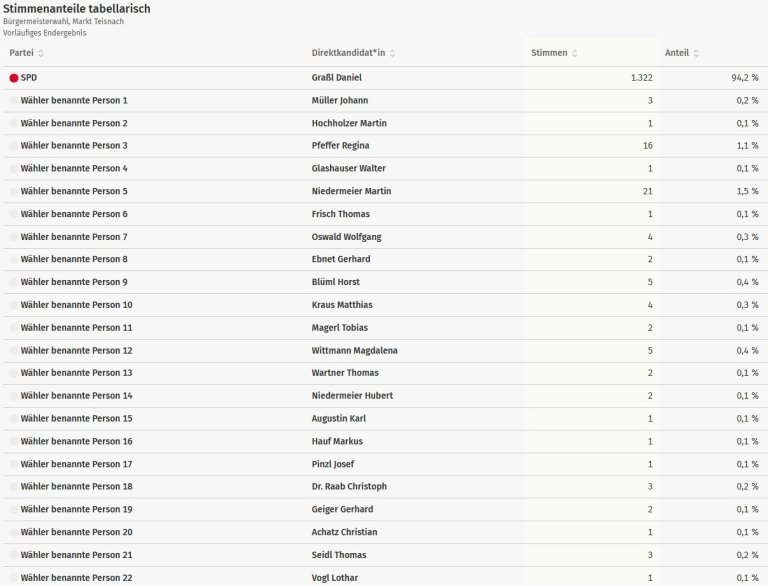
Task: Click the gray dot for Wähler benannte Person 1
Action: pyautogui.click(x=14, y=100)
